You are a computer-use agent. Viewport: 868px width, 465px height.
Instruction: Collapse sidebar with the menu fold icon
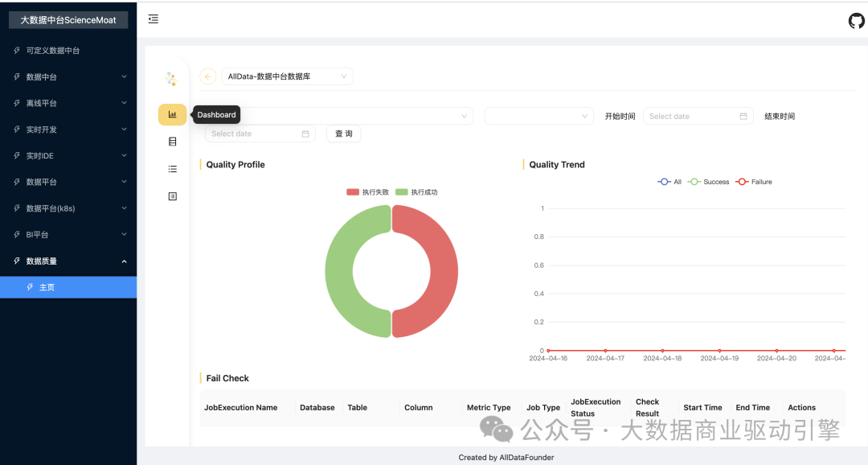click(x=154, y=19)
